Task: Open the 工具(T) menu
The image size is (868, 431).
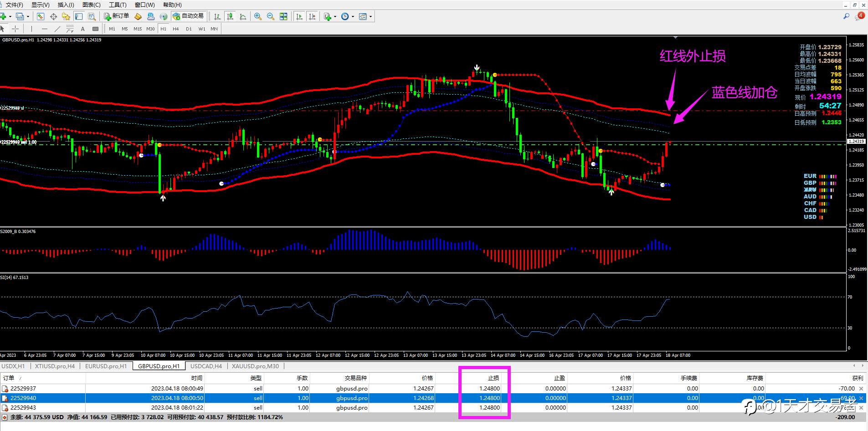Action: [x=118, y=5]
